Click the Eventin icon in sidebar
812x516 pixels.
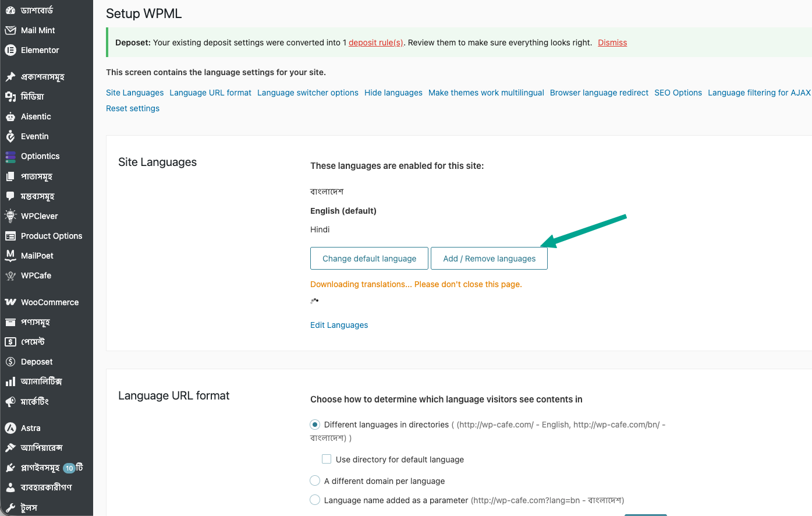point(10,136)
